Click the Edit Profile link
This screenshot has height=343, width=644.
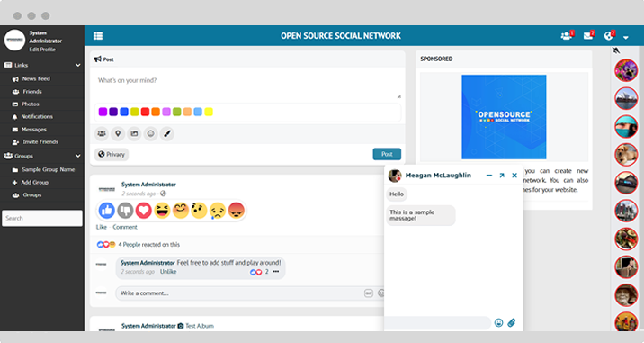pyautogui.click(x=42, y=50)
